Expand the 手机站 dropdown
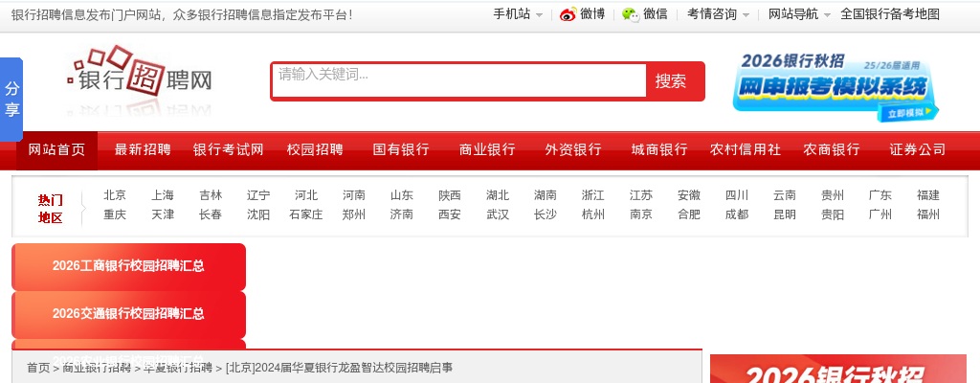980x383 pixels. (x=518, y=14)
